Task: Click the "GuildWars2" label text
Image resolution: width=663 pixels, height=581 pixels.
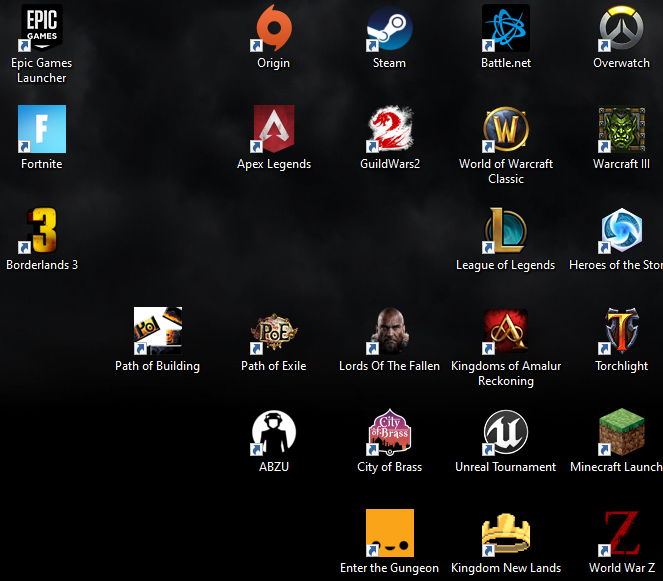Action: click(x=390, y=164)
